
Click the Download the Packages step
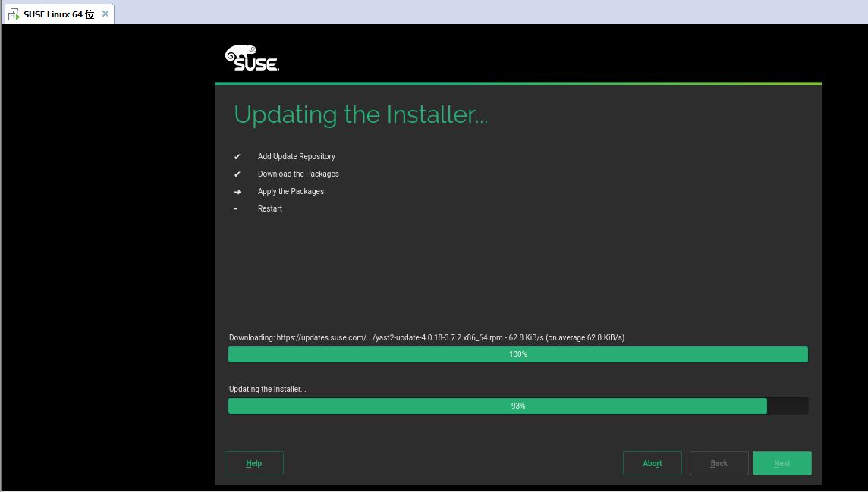[298, 174]
